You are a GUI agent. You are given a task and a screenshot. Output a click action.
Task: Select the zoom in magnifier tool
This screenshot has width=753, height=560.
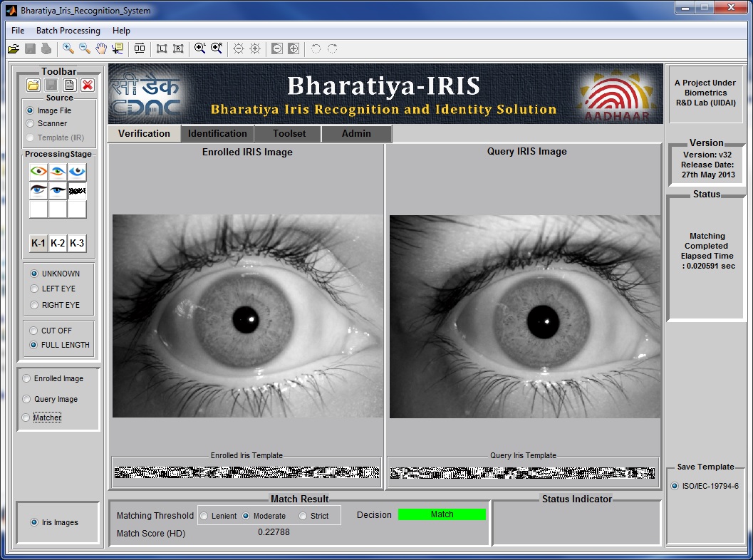click(68, 48)
